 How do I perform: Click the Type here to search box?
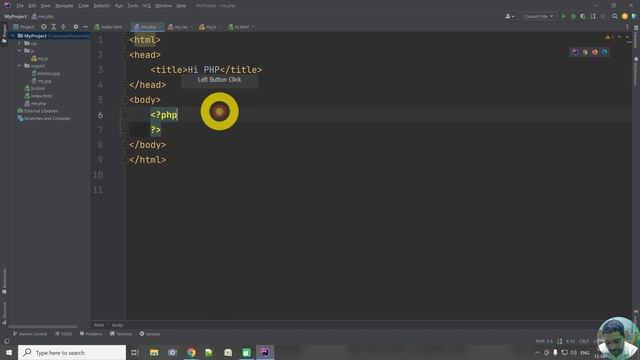(72, 353)
